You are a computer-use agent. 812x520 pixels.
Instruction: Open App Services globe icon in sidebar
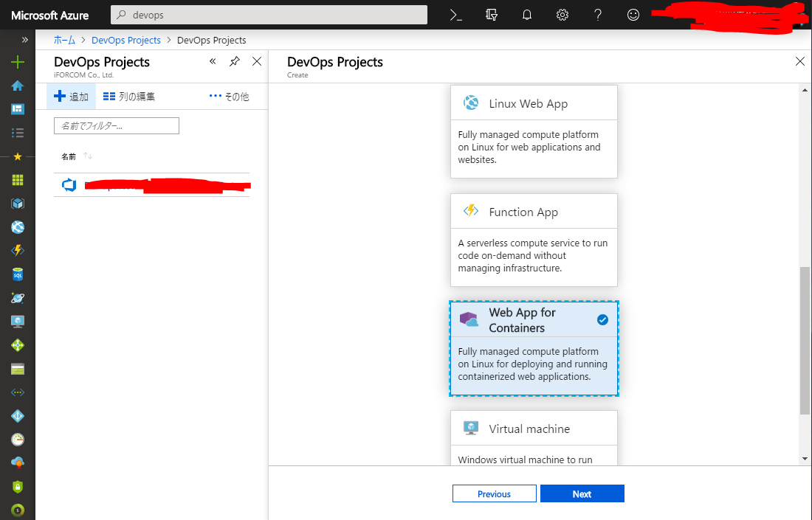[x=18, y=226]
